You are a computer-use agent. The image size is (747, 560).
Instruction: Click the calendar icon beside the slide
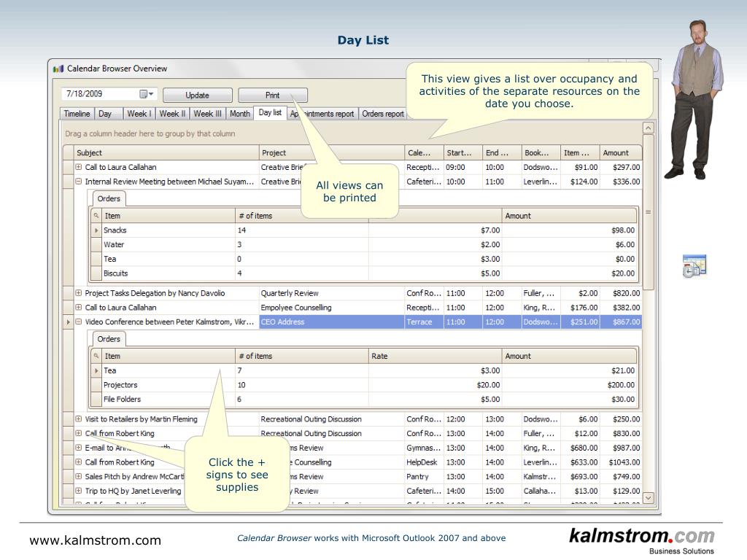click(694, 265)
